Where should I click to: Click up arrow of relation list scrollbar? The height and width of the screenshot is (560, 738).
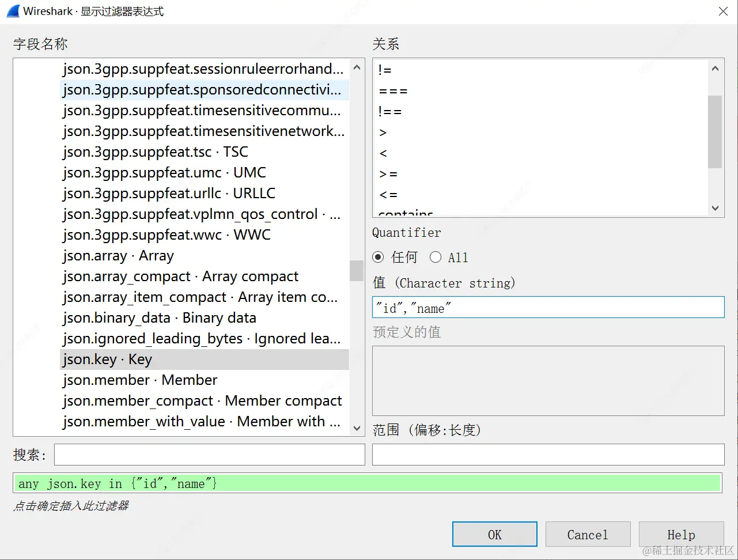716,68
